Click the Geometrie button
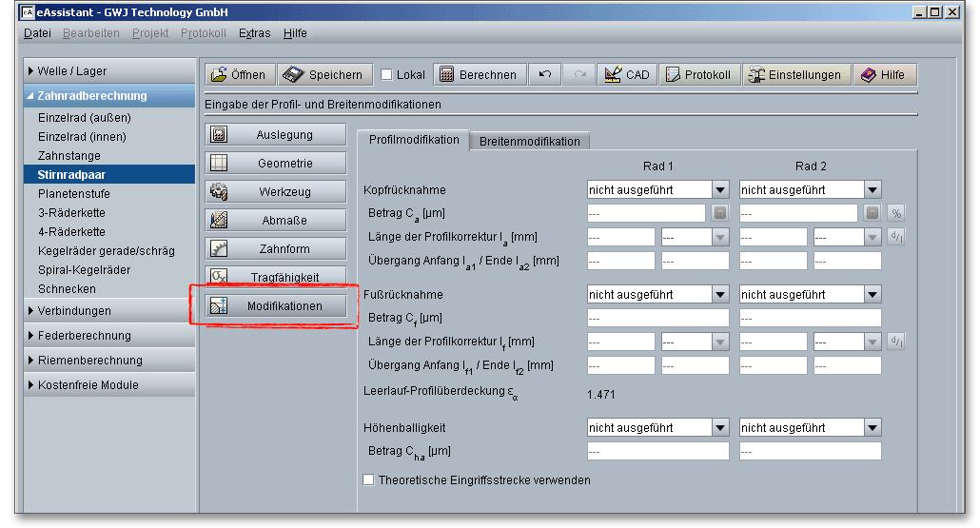The image size is (980, 528). pyautogui.click(x=275, y=164)
